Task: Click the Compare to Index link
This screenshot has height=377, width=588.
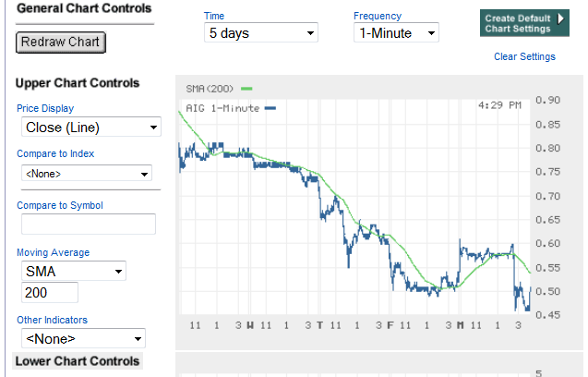Action: click(x=55, y=153)
